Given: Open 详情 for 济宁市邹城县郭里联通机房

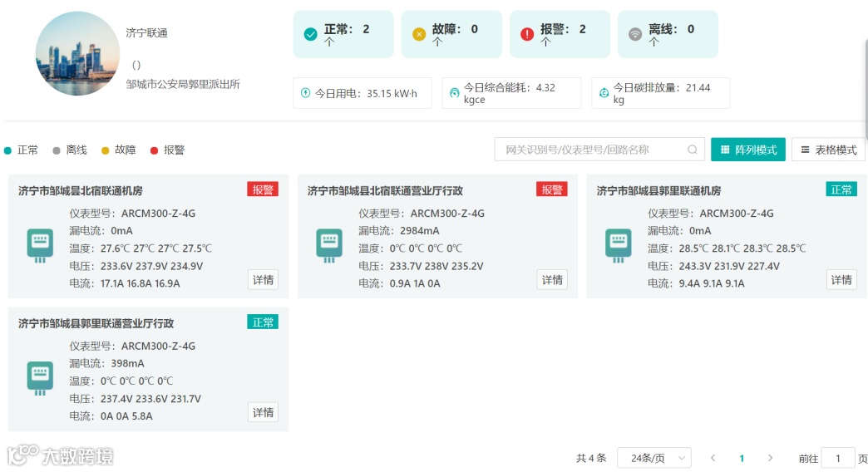Looking at the screenshot, I should pos(841,280).
